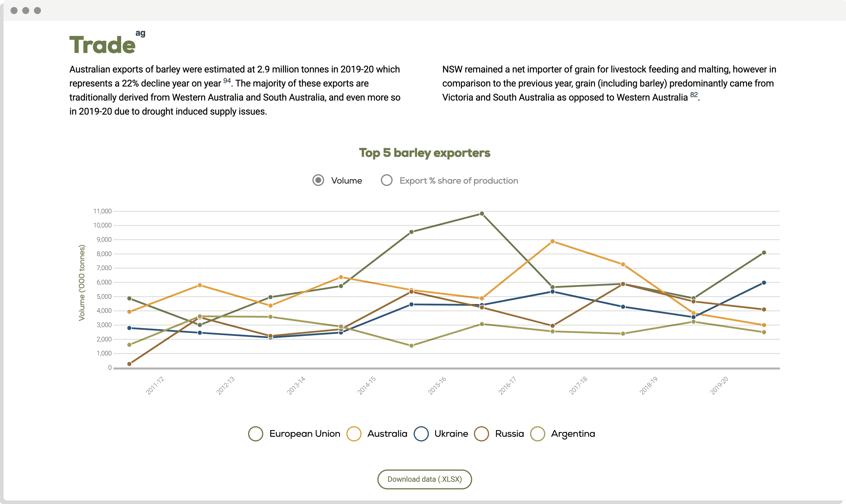Toggle Ukraine series legend circle

coord(421,434)
